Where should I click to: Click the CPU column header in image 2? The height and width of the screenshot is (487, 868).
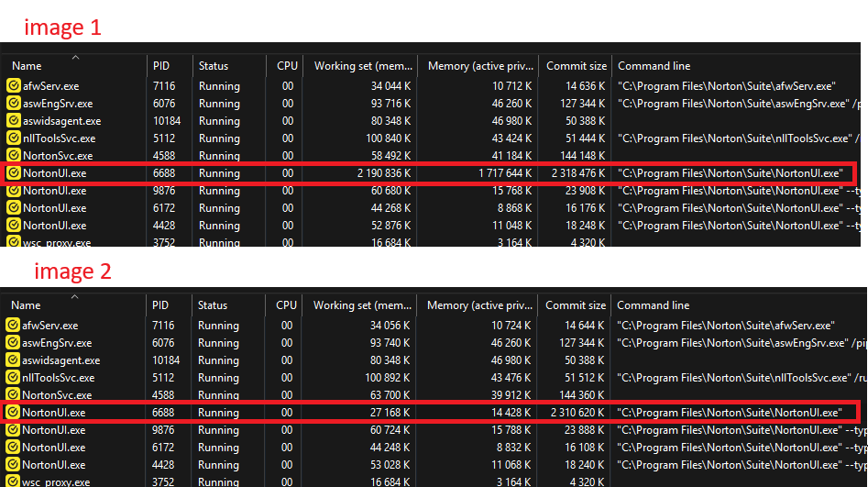(286, 305)
